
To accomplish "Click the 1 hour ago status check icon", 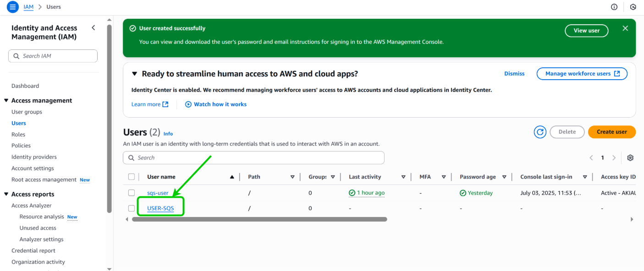I will [352, 193].
